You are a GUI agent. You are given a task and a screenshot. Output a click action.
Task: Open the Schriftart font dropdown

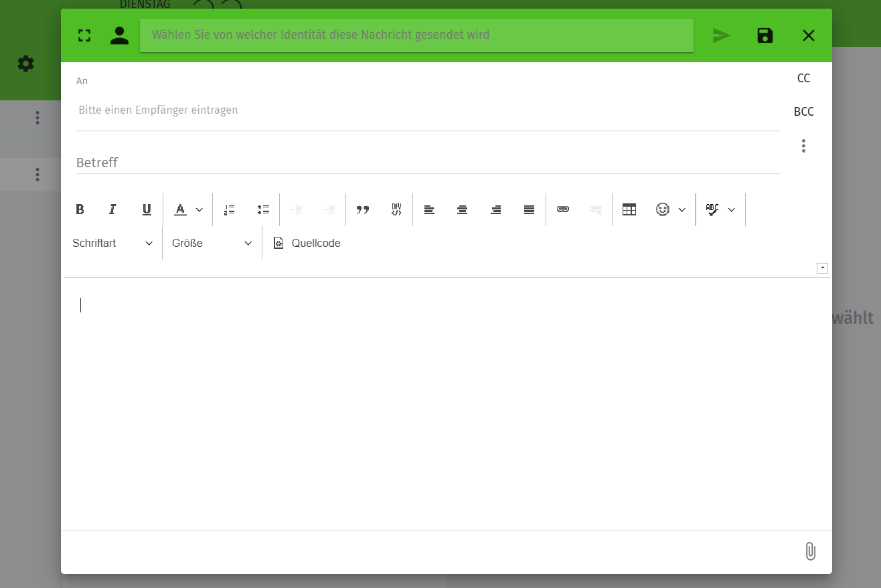click(113, 243)
